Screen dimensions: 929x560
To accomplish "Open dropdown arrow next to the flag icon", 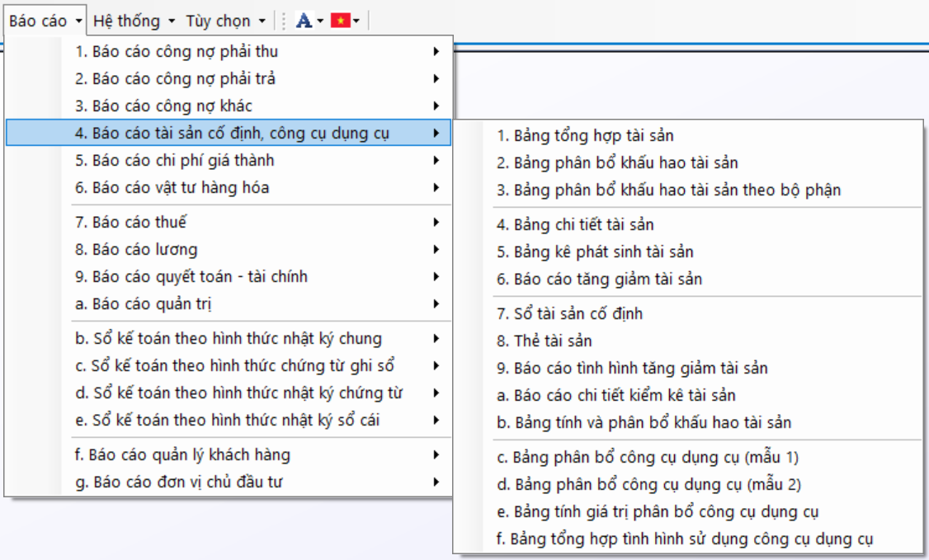I will click(x=356, y=21).
